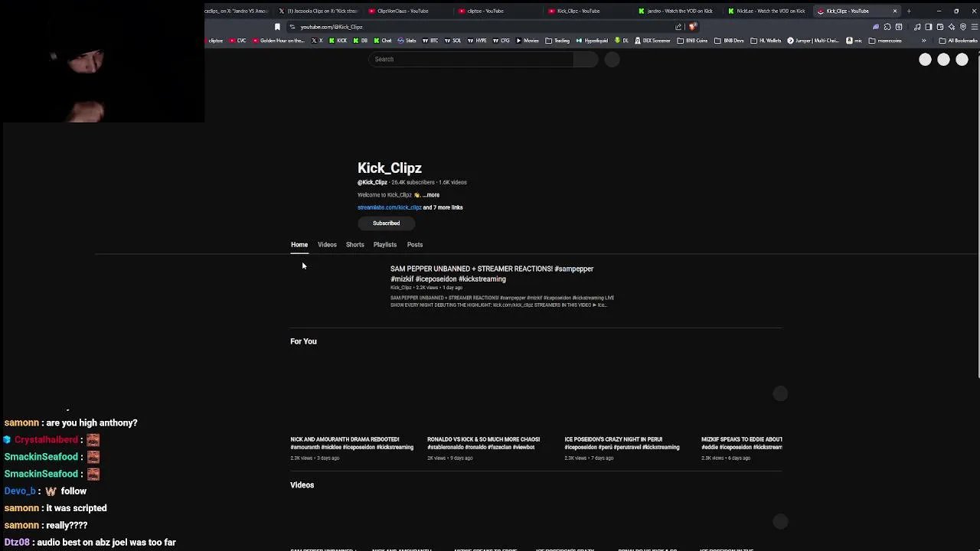Click the address bar URL youtube.com/@Kick_Clipz
Image resolution: width=980 pixels, height=551 pixels.
click(x=332, y=27)
